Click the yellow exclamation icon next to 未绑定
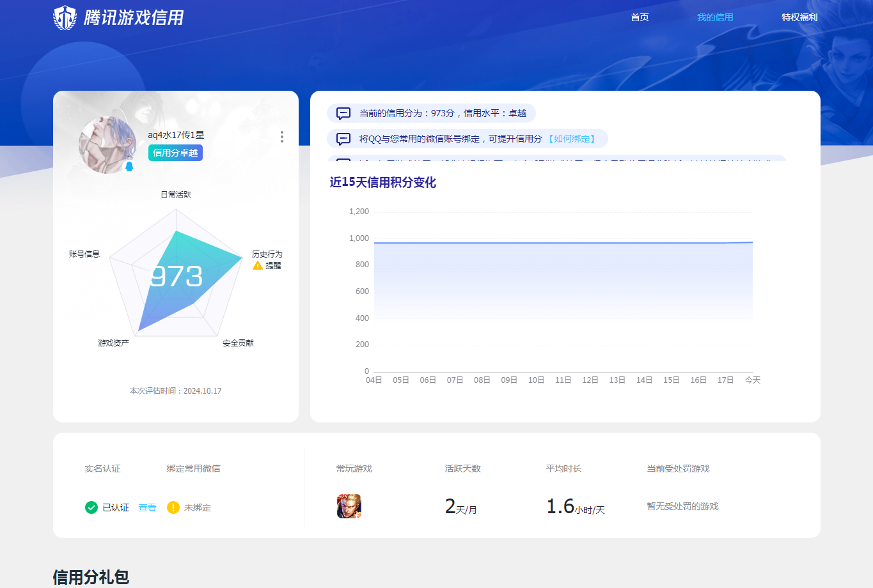 (x=173, y=507)
